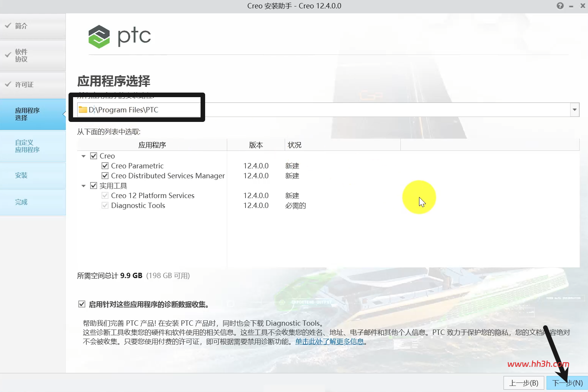Click 新建 status of Creo Parametric
The width and height of the screenshot is (588, 392).
pos(292,166)
